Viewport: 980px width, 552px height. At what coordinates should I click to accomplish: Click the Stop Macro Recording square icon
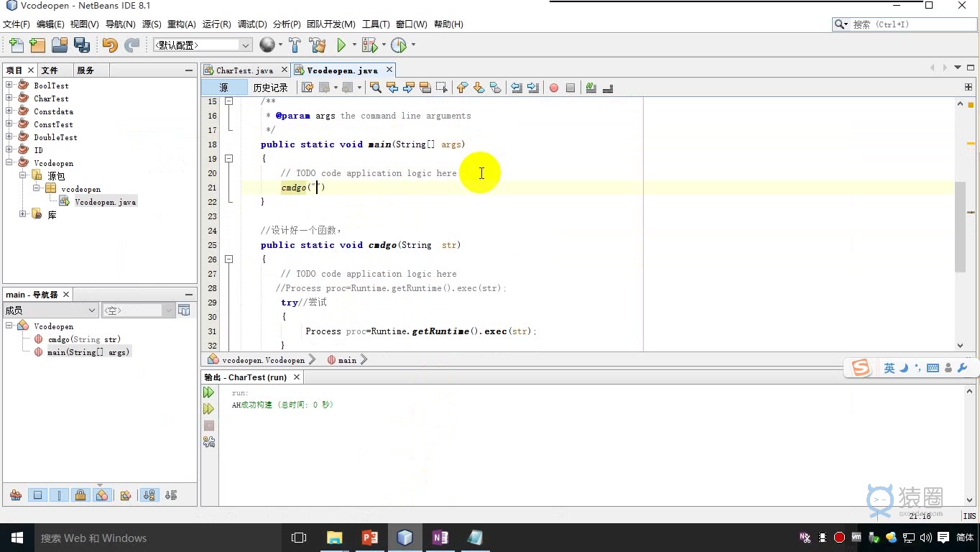[x=570, y=88]
